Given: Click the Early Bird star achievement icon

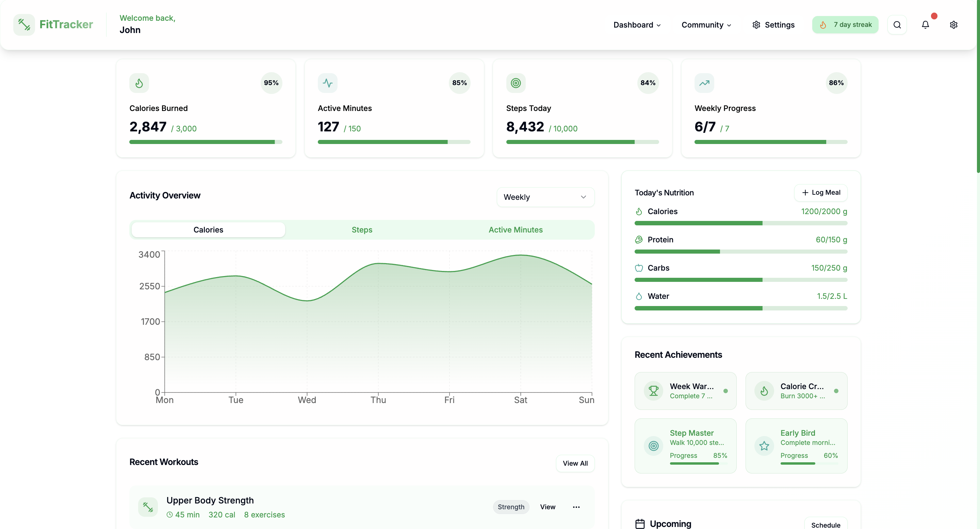Looking at the screenshot, I should [x=764, y=446].
